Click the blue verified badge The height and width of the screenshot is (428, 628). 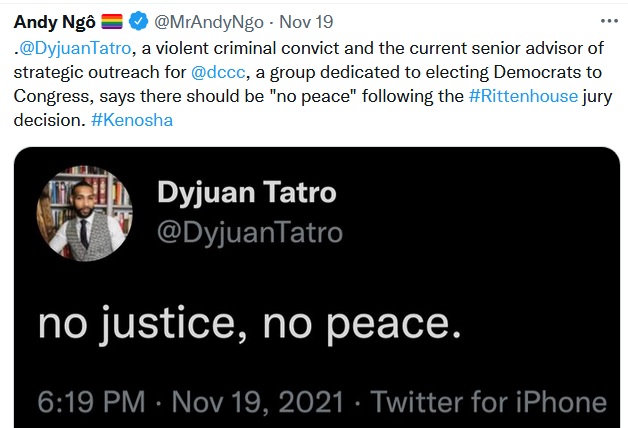coord(140,22)
